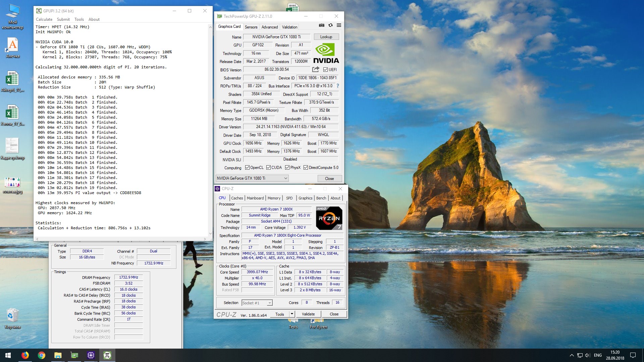
Task: Open the Анечка desktop shortcut
Action: pos(13,48)
